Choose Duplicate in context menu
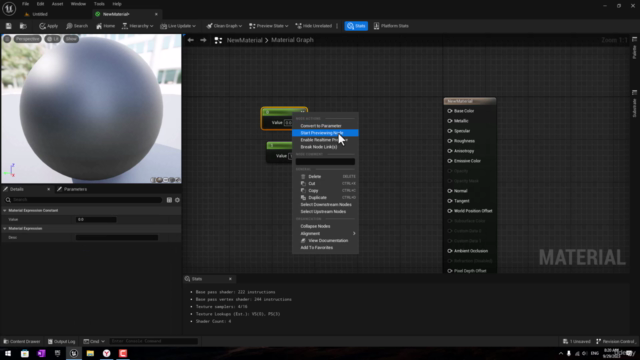The image size is (640, 360). [325, 197]
